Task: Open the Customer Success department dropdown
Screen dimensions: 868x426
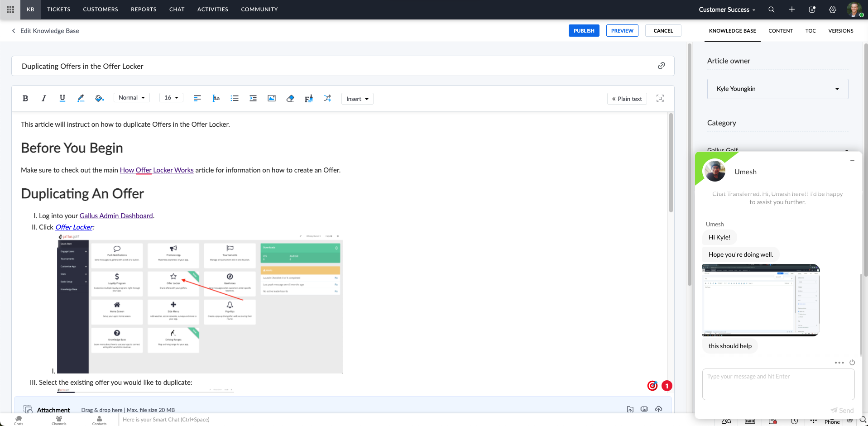Action: 727,10
